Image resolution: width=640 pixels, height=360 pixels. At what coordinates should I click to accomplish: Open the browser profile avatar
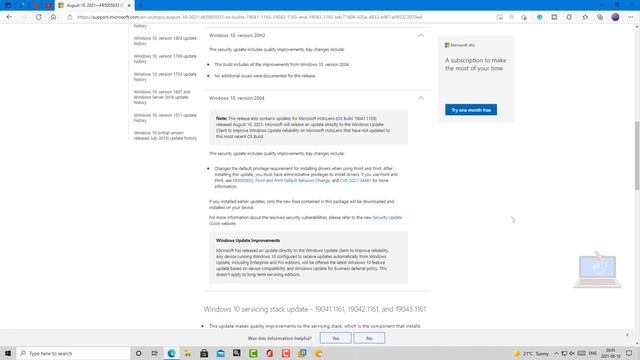coord(616,17)
